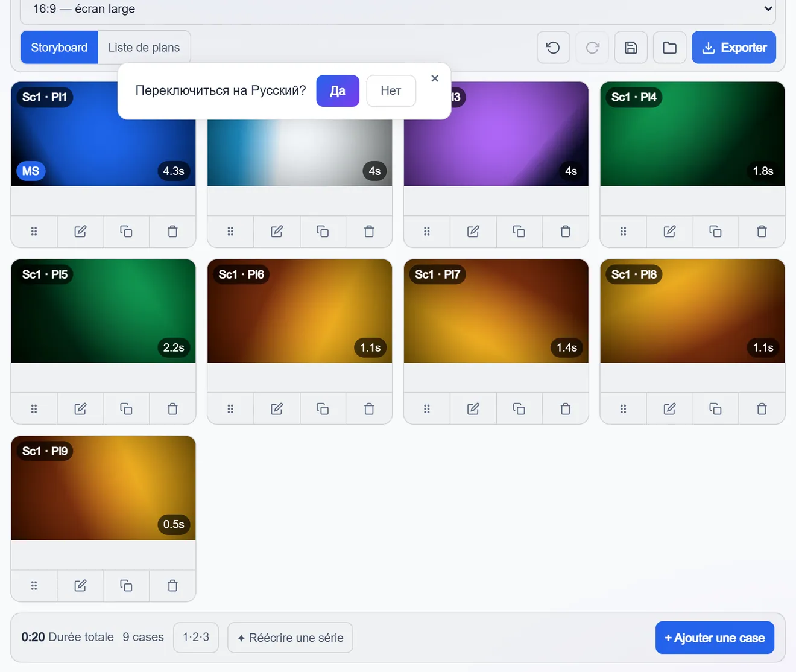Viewport: 796px width, 672px height.
Task: Click the redo arrow icon
Action: [592, 48]
